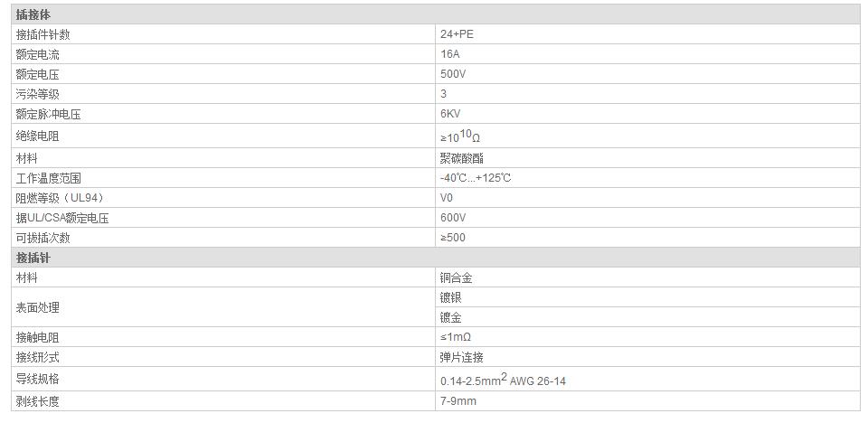Select the 额定电流 value 16A
This screenshot has width=868, height=423.
450,54
